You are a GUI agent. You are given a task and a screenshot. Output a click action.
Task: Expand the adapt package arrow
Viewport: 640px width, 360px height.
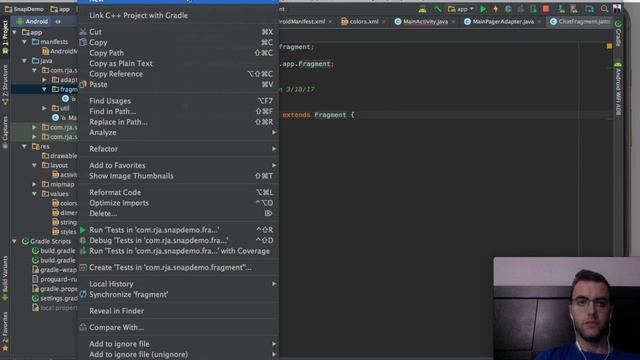[44, 80]
